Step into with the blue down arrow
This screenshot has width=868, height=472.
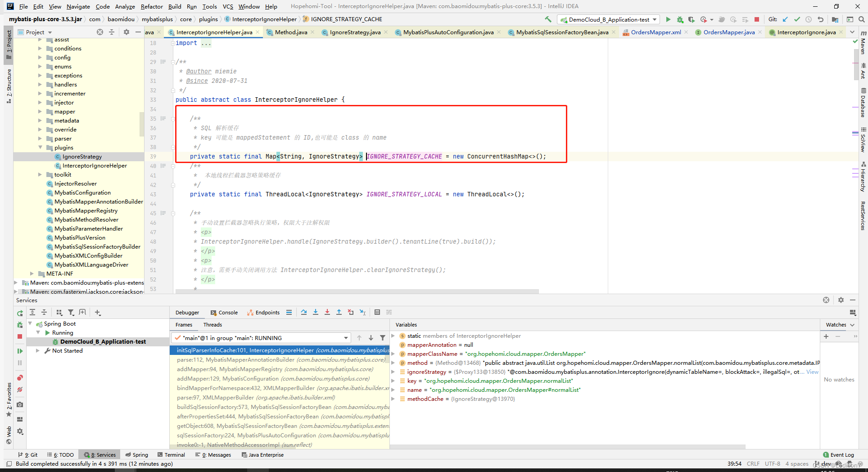click(316, 312)
